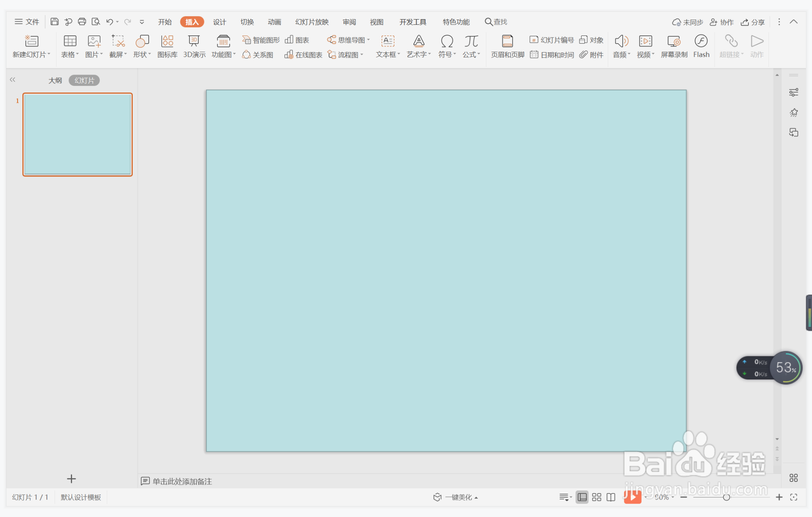Click the zoom slider handle
This screenshot has width=812, height=517.
(726, 497)
